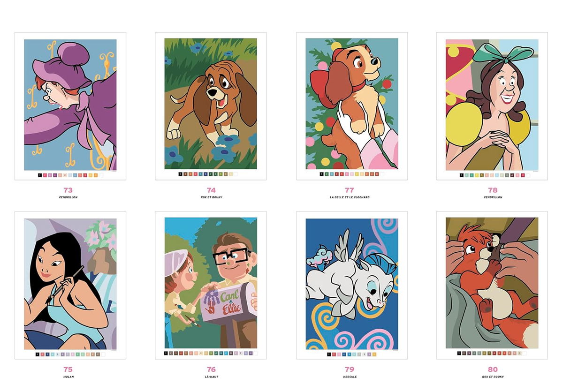Viewport: 563px width, 392px height.
Task: Pick the black swatch under illustration 74
Action: tap(180, 174)
